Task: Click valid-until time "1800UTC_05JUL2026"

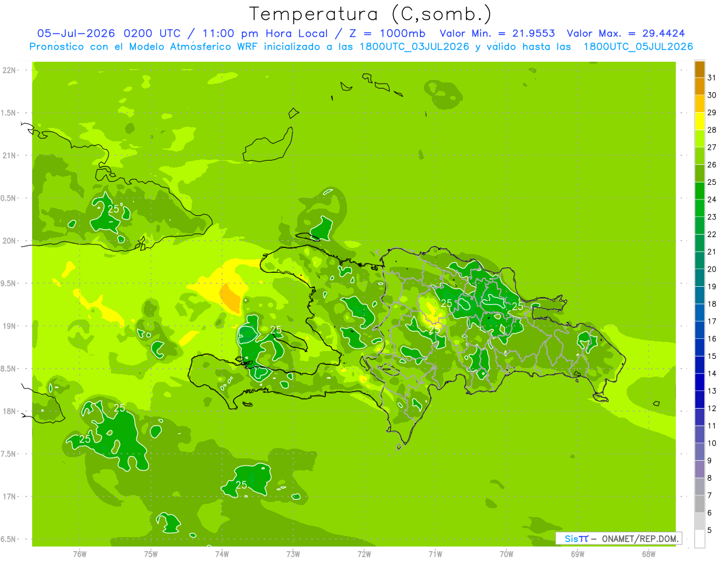Action: (638, 47)
